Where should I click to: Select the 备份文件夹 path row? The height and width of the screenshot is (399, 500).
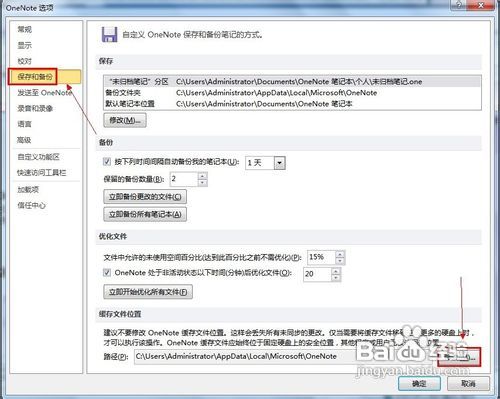[x=292, y=93]
